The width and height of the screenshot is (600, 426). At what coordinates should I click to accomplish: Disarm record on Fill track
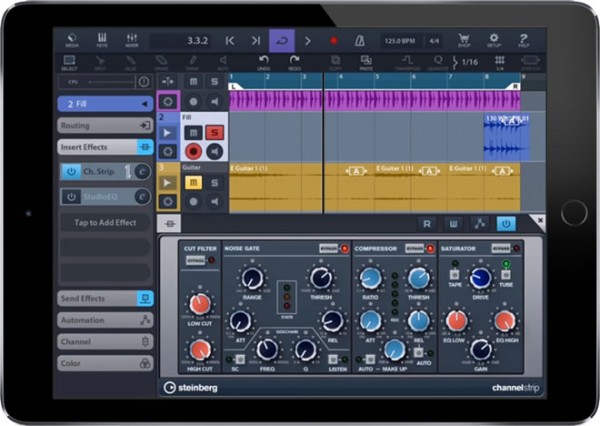(x=194, y=152)
